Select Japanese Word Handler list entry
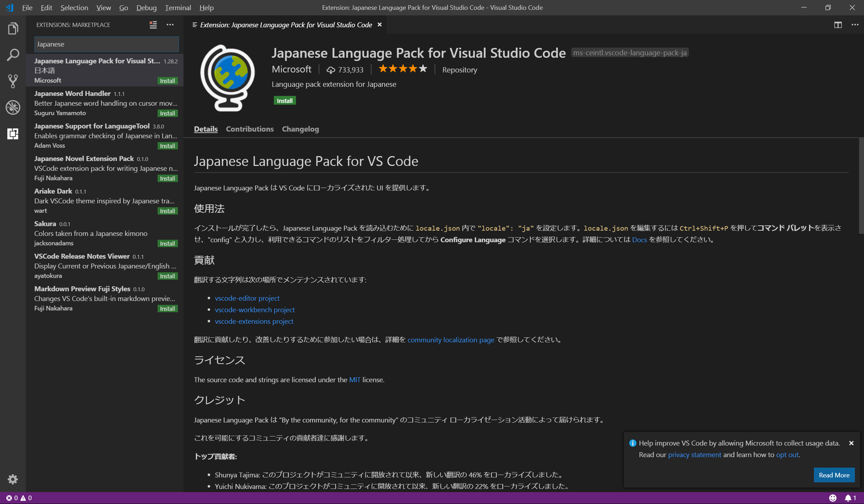The height and width of the screenshot is (504, 864). [105, 103]
